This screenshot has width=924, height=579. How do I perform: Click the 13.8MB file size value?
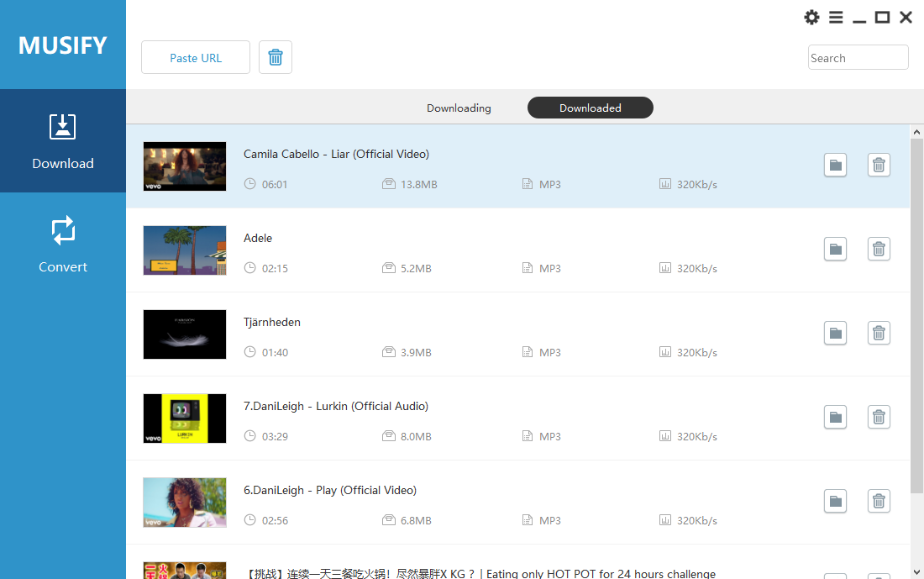(419, 185)
